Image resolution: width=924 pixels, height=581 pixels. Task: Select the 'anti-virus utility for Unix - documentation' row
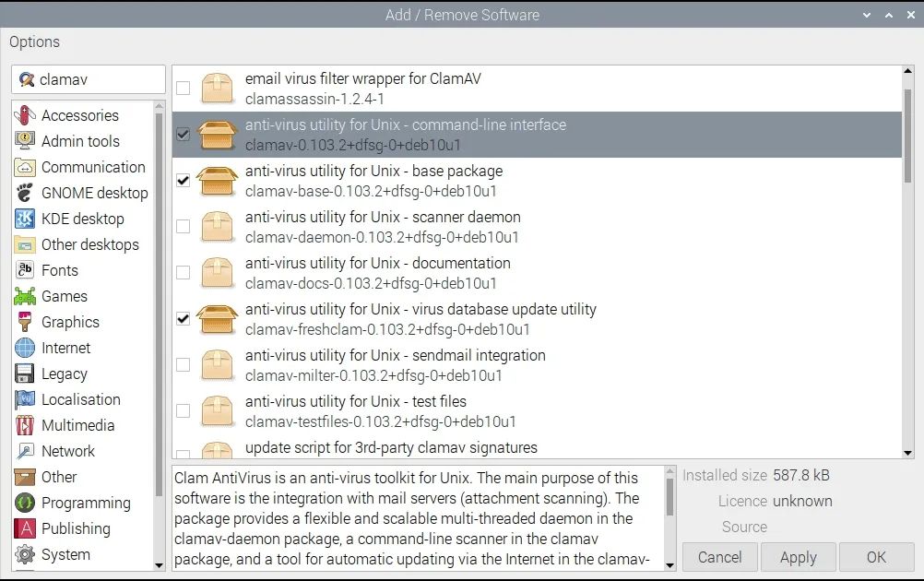537,273
